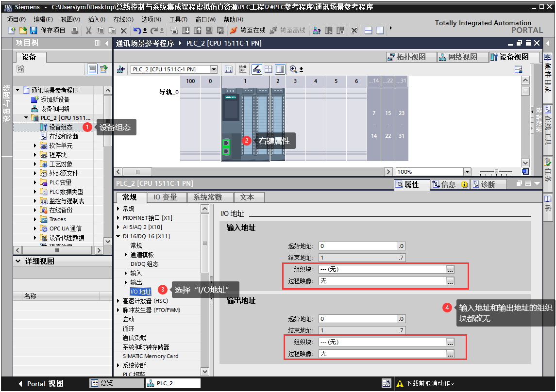Screen dimensions: 556x392
Task: Expand the 通道模板 node
Action: point(126,255)
